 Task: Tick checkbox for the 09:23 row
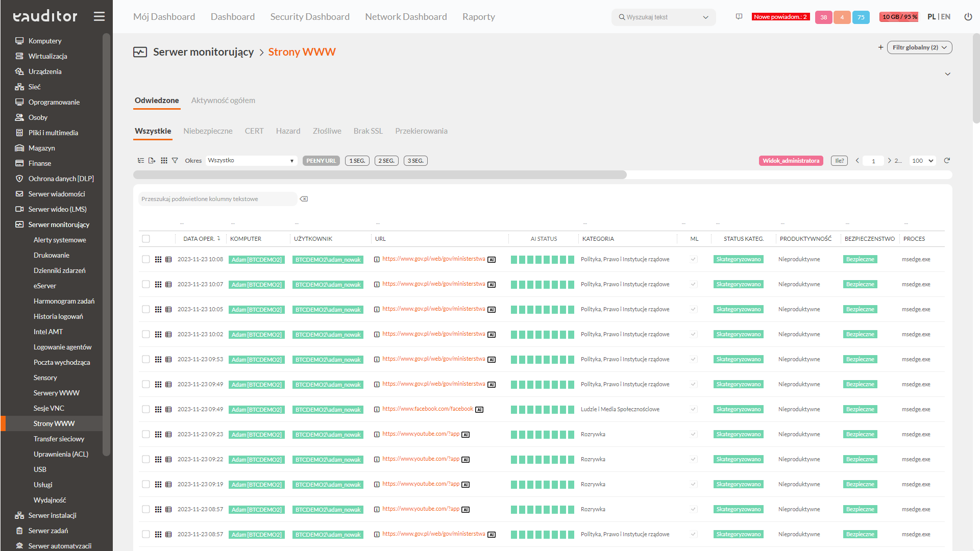[x=146, y=435]
